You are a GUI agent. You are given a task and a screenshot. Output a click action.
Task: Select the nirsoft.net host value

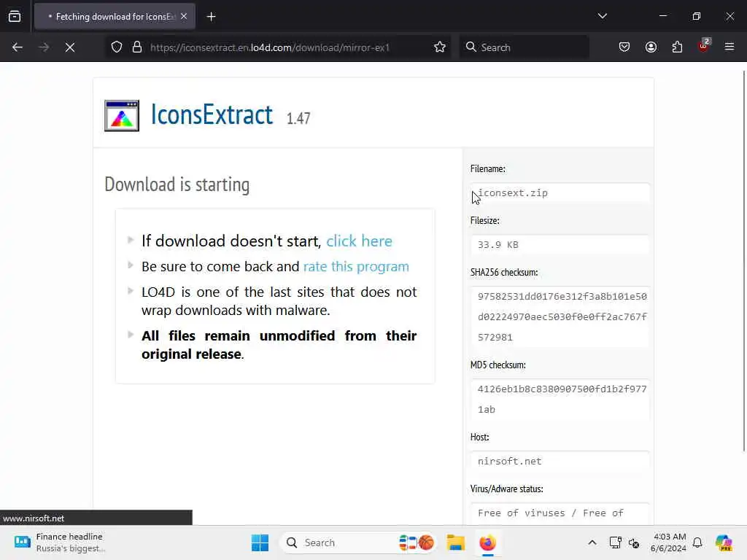(560, 461)
